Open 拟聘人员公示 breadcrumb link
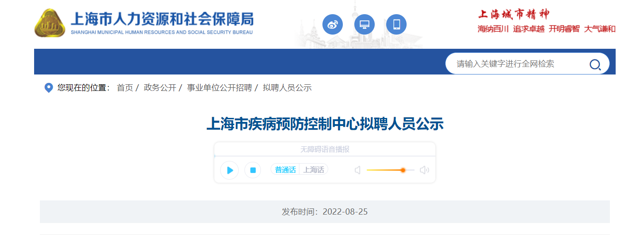644x235 pixels. tap(287, 88)
